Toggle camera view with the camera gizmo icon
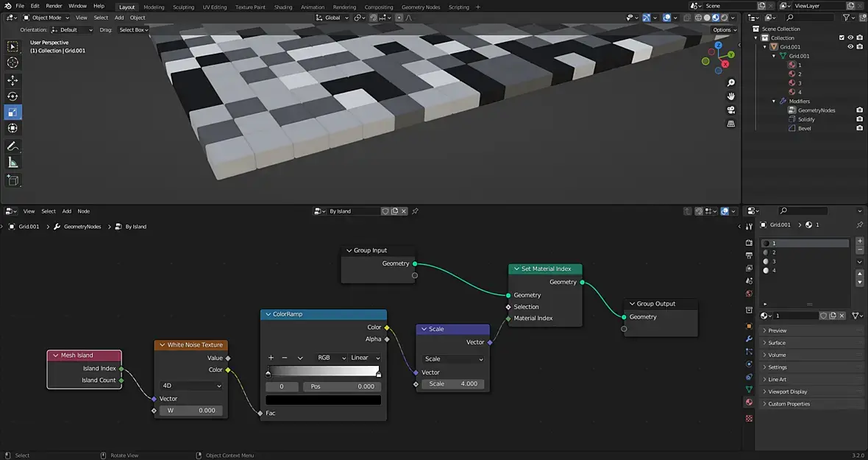This screenshot has width=868, height=460. pos(731,110)
